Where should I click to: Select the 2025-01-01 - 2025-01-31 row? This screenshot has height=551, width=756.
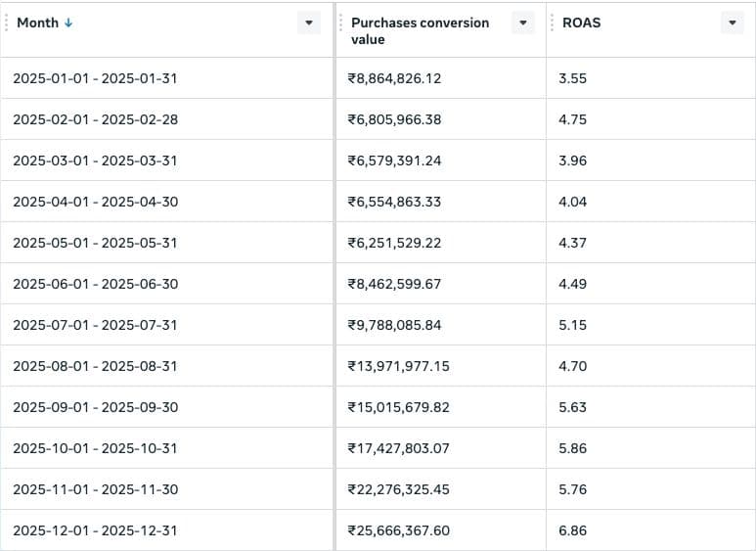(95, 78)
